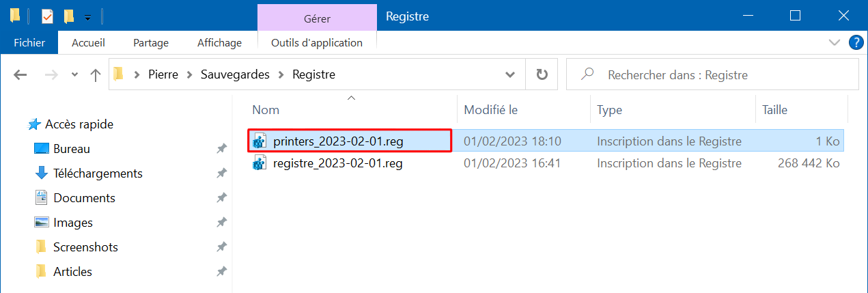Open the address bar history dropdown
The width and height of the screenshot is (868, 293).
pos(509,74)
